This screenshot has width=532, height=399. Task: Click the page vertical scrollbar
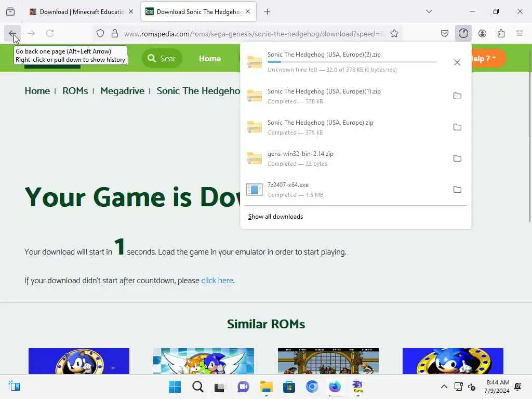point(529,136)
